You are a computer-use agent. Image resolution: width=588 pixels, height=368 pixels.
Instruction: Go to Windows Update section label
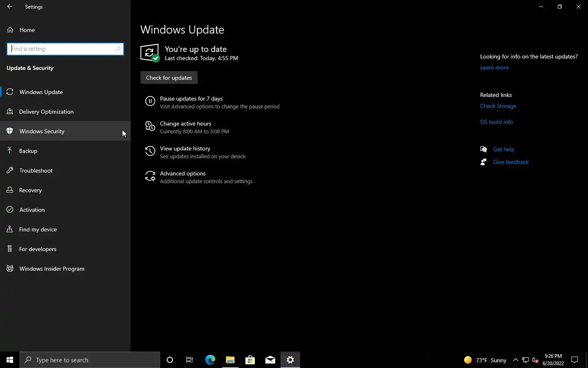coord(41,92)
